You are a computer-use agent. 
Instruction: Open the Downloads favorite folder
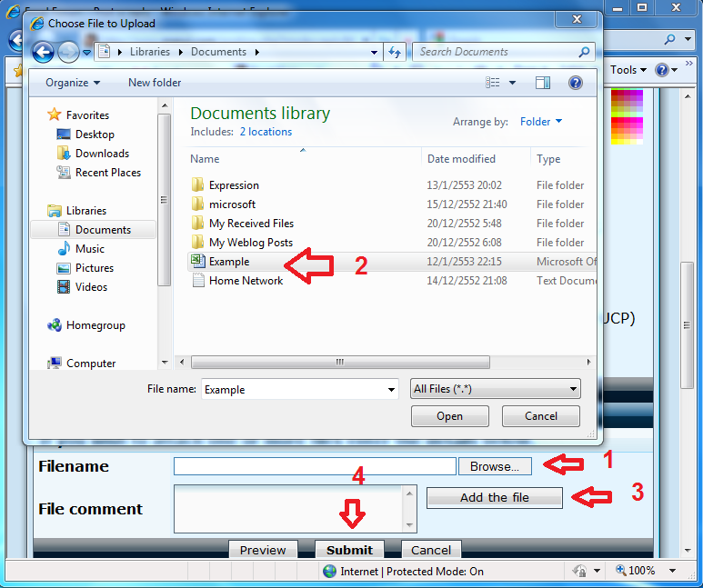(x=102, y=154)
